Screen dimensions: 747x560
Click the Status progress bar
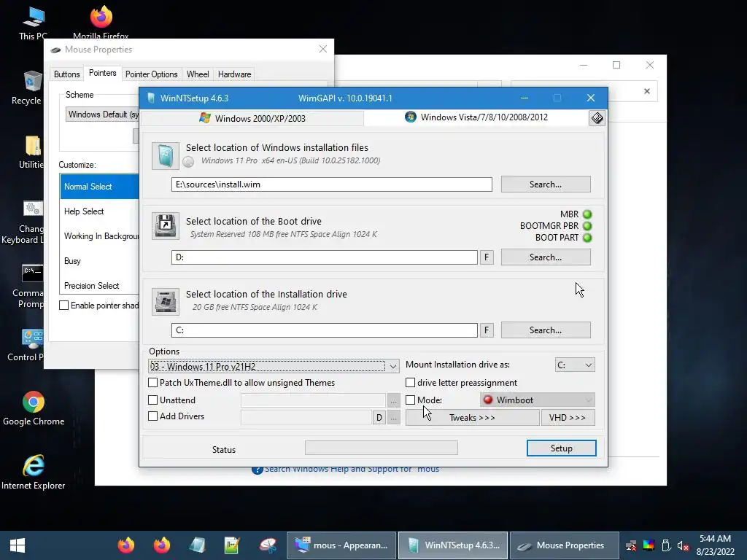point(381,448)
